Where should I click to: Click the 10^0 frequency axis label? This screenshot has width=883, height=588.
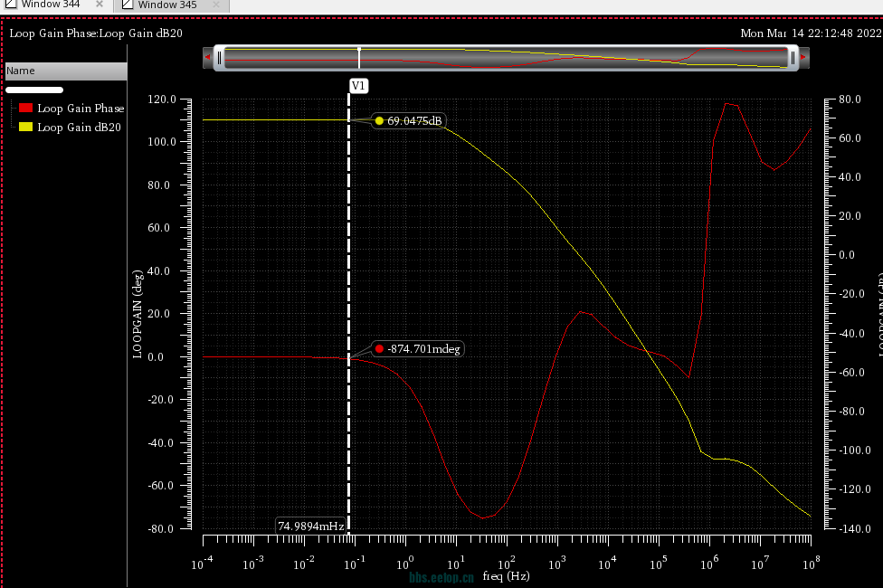[405, 563]
